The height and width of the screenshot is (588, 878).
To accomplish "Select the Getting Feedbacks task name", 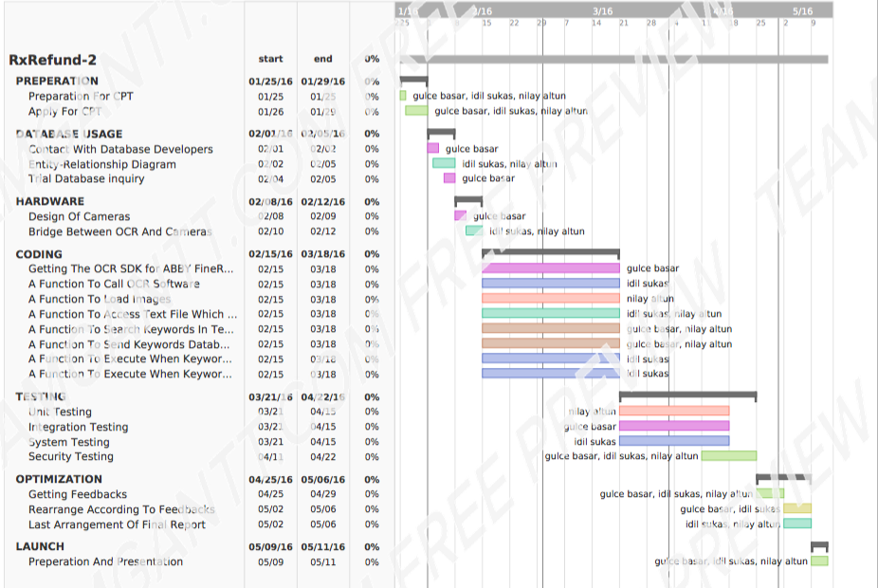I will [x=77, y=494].
